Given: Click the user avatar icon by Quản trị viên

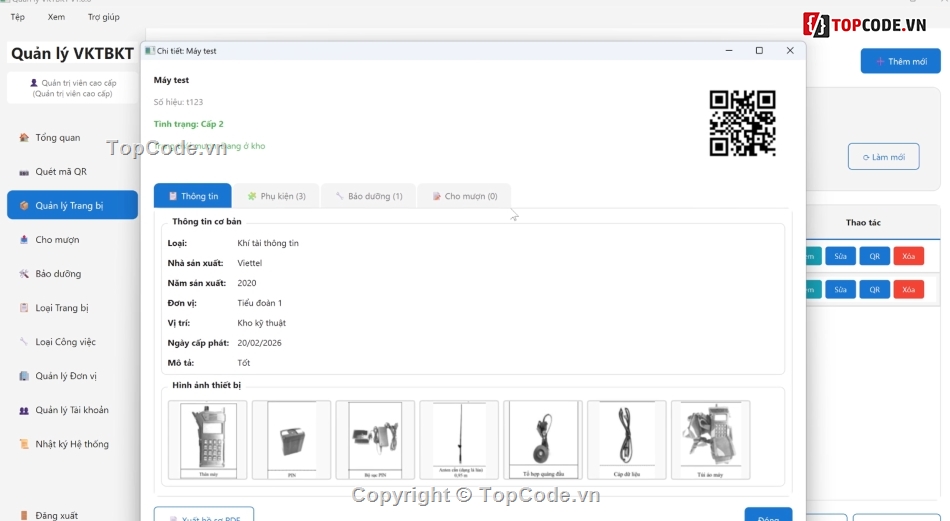Looking at the screenshot, I should click(34, 83).
